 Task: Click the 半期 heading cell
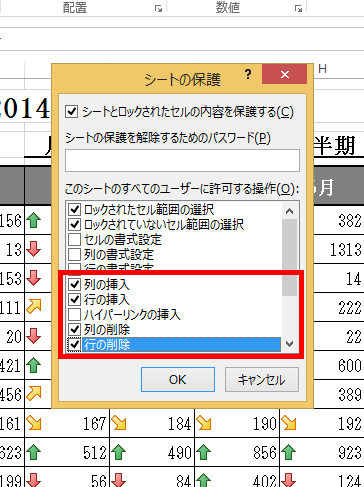tap(335, 146)
